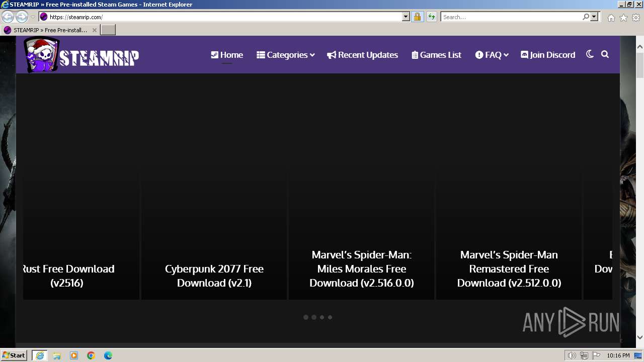Image resolution: width=644 pixels, height=362 pixels.
Task: Close the STEAMRIP browser tab
Action: coord(94,30)
